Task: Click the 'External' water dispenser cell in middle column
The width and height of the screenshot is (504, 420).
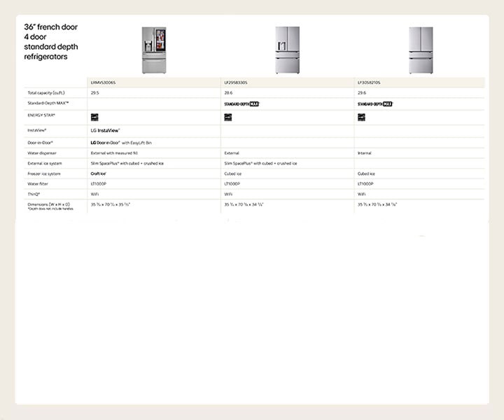Action: click(x=232, y=153)
